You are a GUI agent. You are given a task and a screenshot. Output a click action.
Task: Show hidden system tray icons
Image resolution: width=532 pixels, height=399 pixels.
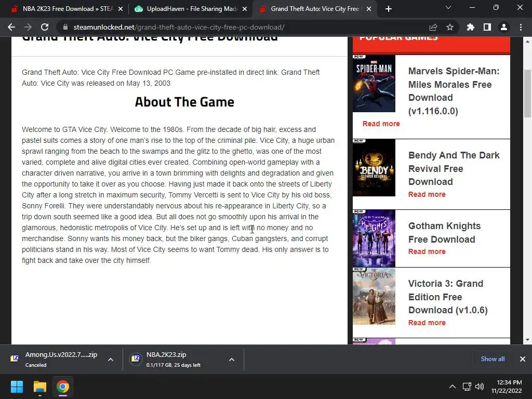453,387
